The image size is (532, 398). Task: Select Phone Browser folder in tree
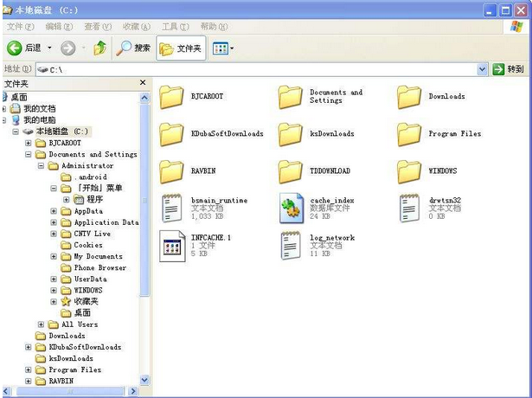pos(100,267)
